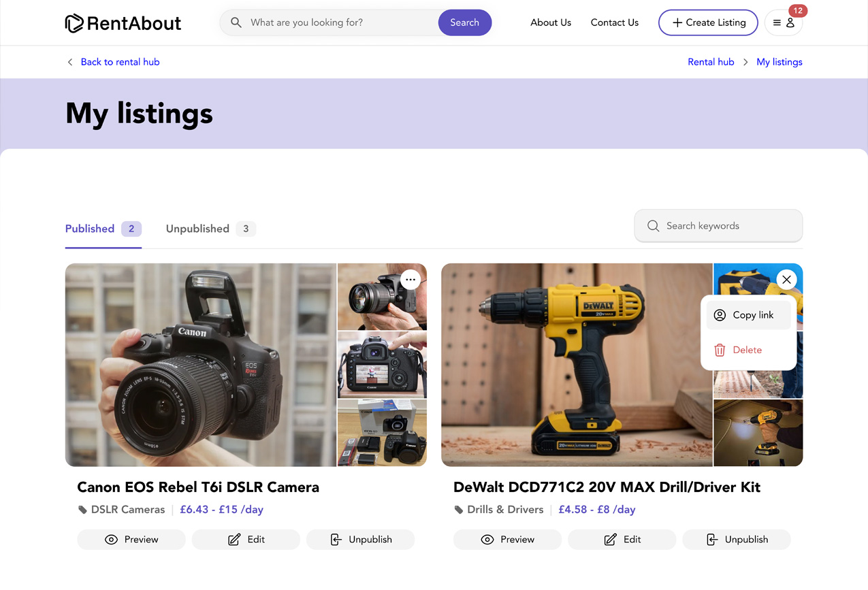Open the main DeWalt drill photo
Screen dimensions: 868x590
click(577, 365)
